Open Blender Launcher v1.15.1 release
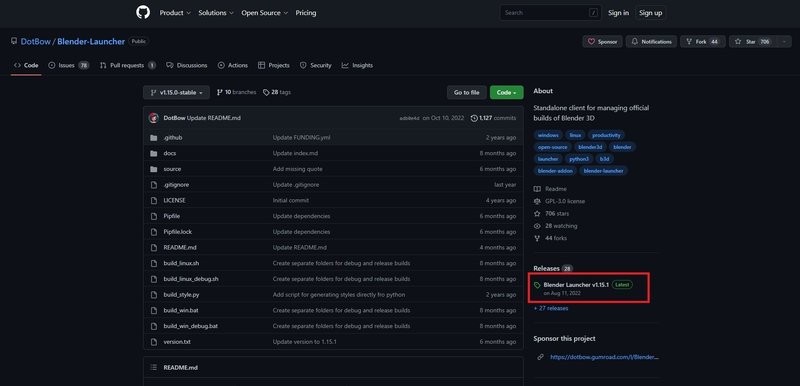 (x=576, y=285)
